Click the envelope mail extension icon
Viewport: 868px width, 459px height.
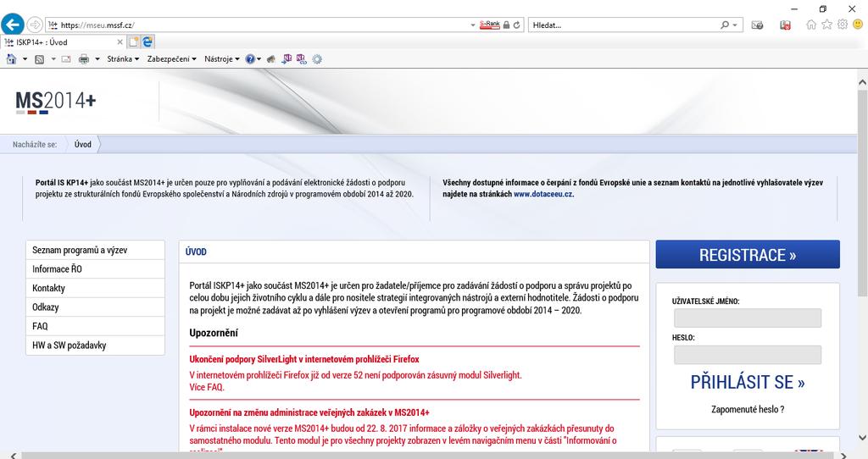point(757,25)
